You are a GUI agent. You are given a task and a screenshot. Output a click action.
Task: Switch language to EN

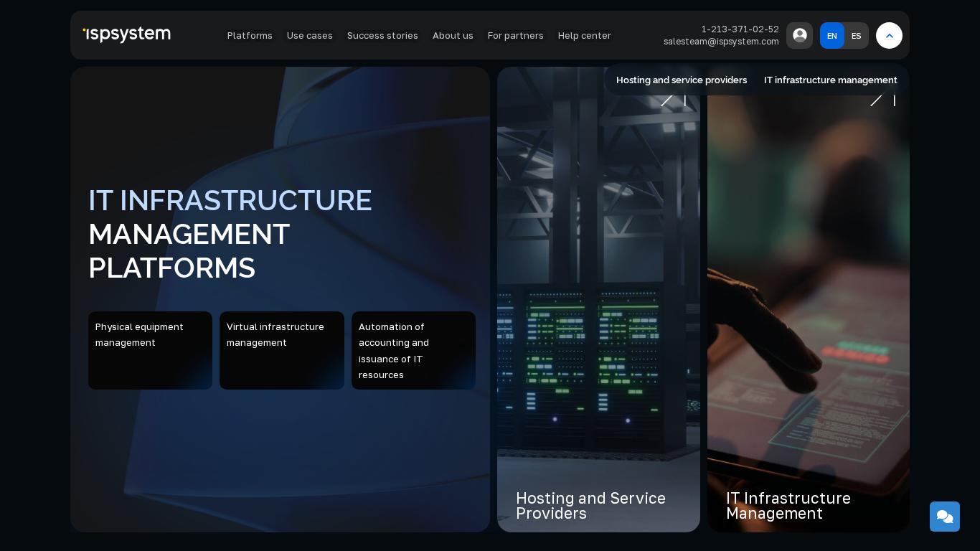click(832, 36)
